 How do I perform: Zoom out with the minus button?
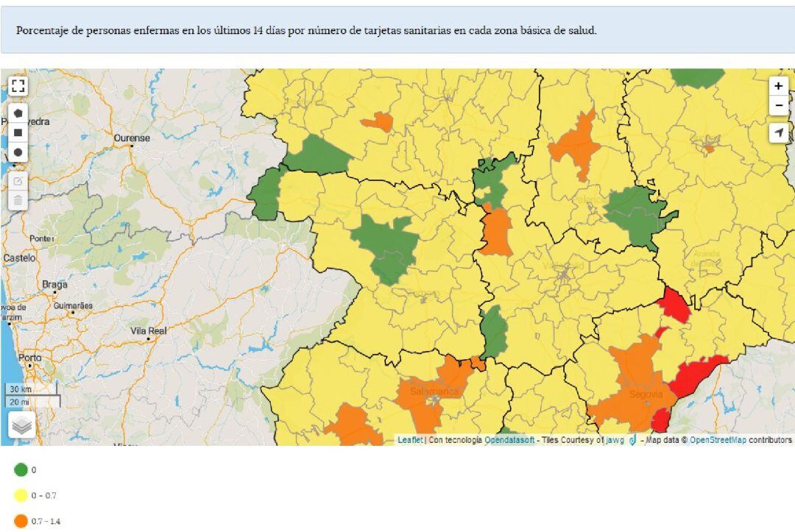[779, 105]
